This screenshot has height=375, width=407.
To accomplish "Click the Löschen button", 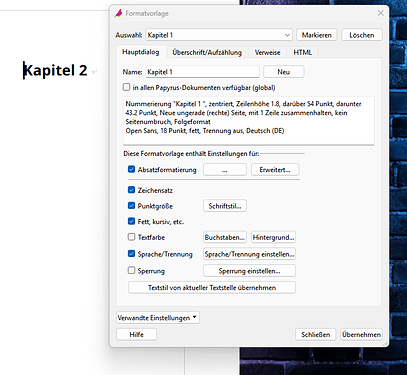I will point(362,35).
